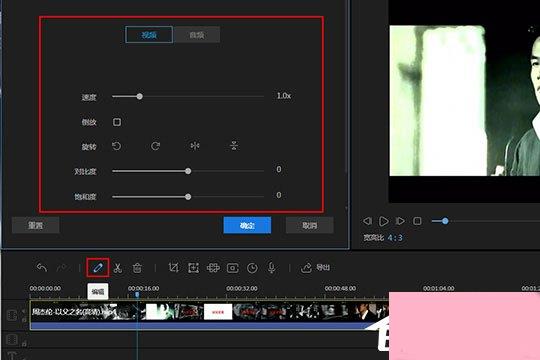Confirm changes with the blue OK button

coord(247,225)
